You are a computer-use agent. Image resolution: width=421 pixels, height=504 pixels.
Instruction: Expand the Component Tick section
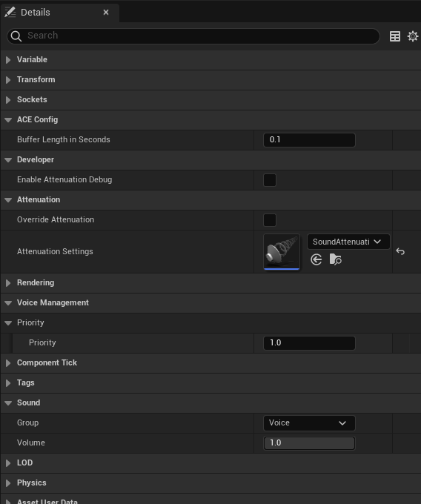pyautogui.click(x=8, y=363)
